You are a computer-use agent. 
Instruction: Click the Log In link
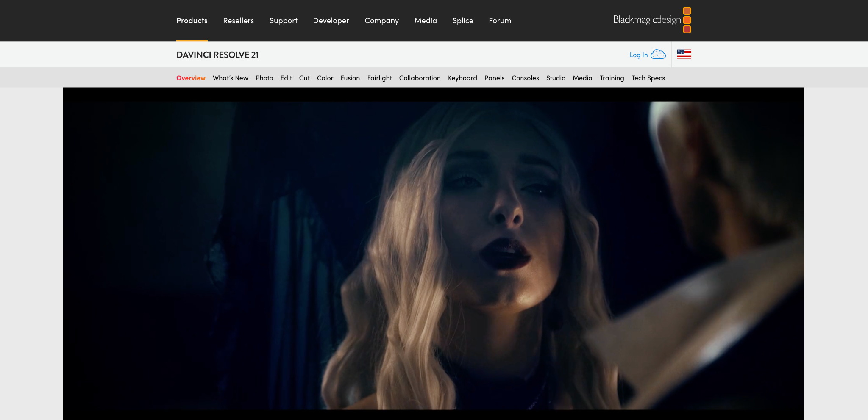(638, 55)
